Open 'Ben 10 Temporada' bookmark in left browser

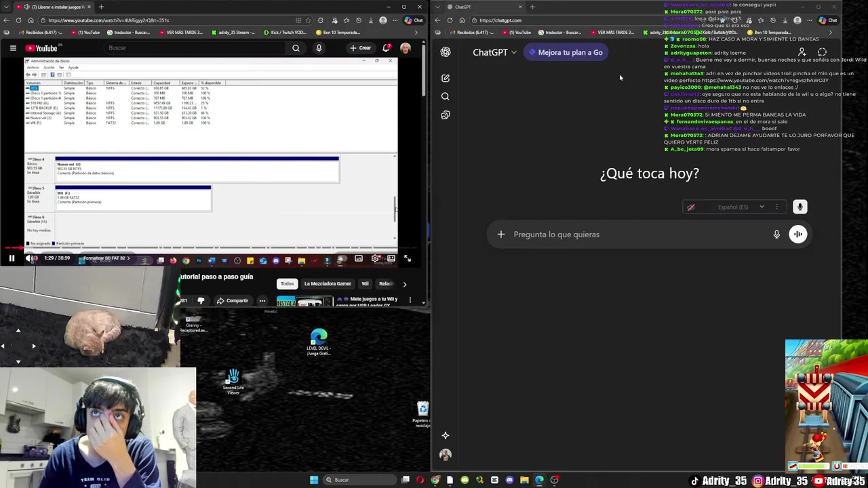tap(338, 33)
